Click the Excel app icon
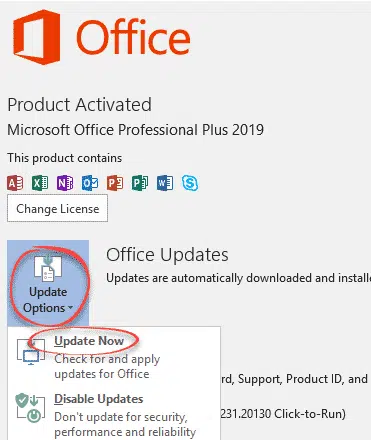Viewport: 371px width, 440px height. point(40,183)
